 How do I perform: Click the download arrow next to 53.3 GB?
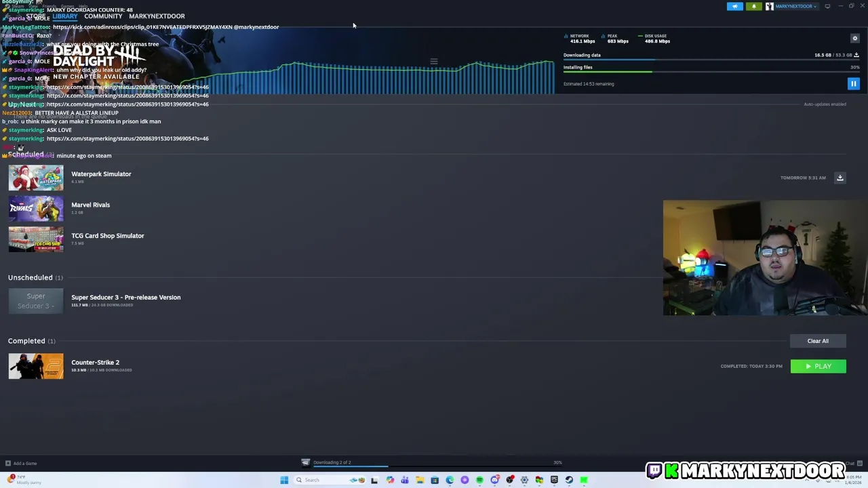[x=856, y=55]
